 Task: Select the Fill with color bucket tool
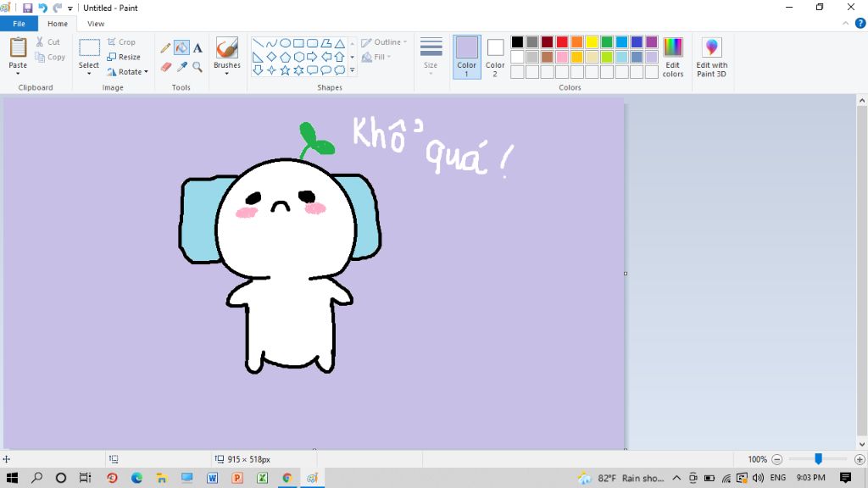(x=181, y=48)
